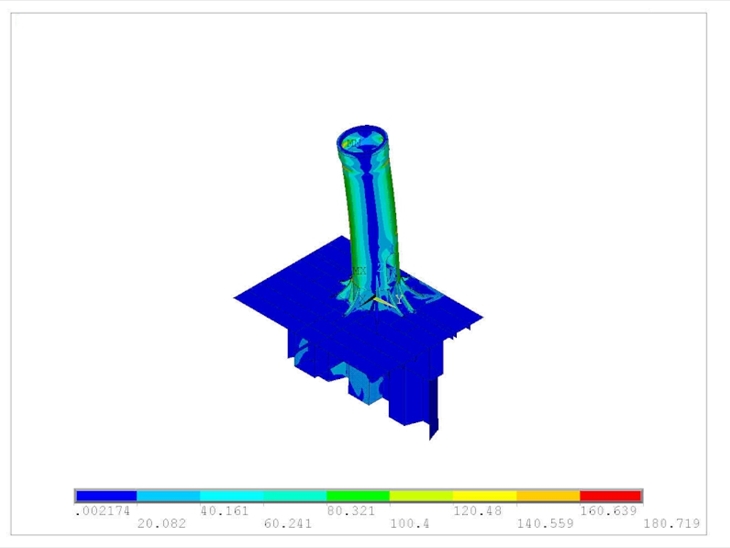Click the MX maximum stress marker
730x548 pixels.
359,271
